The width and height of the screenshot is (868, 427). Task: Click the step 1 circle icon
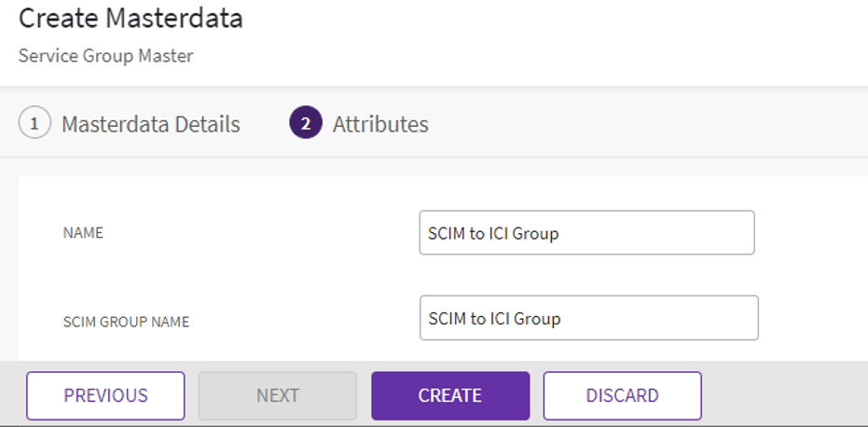click(34, 123)
